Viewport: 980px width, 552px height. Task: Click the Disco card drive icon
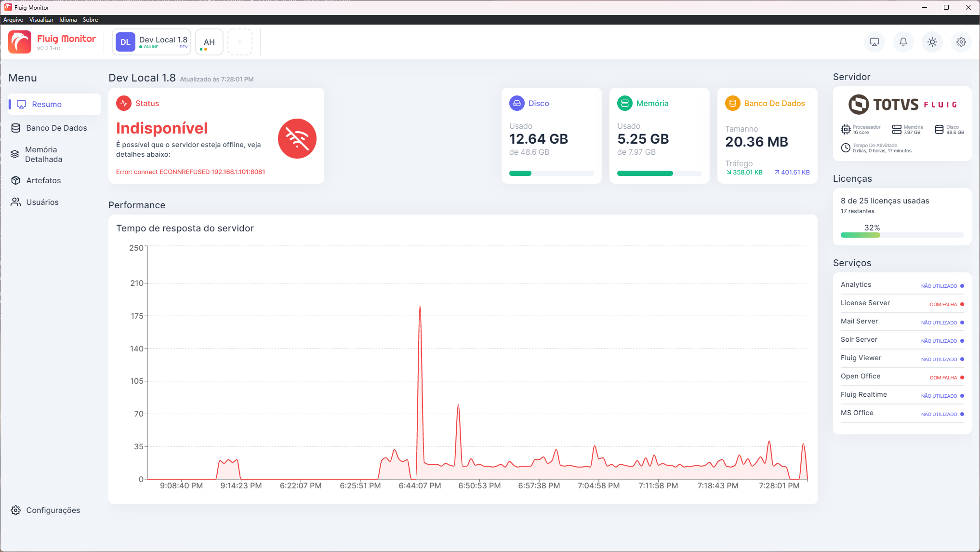point(517,103)
